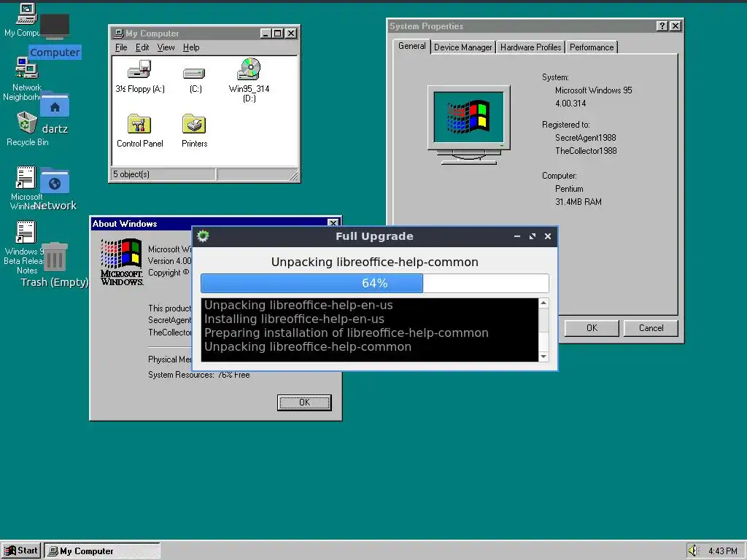Click Cancel in System Properties
Screen dimensions: 747x560
point(651,328)
